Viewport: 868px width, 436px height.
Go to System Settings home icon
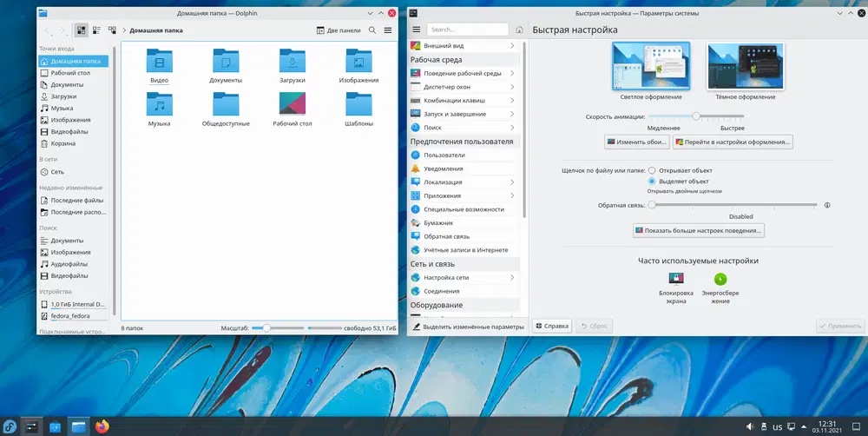tap(519, 30)
